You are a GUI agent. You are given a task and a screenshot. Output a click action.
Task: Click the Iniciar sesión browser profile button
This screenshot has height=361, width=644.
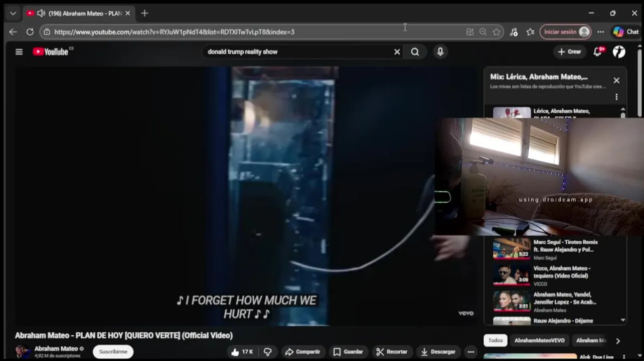pyautogui.click(x=566, y=32)
